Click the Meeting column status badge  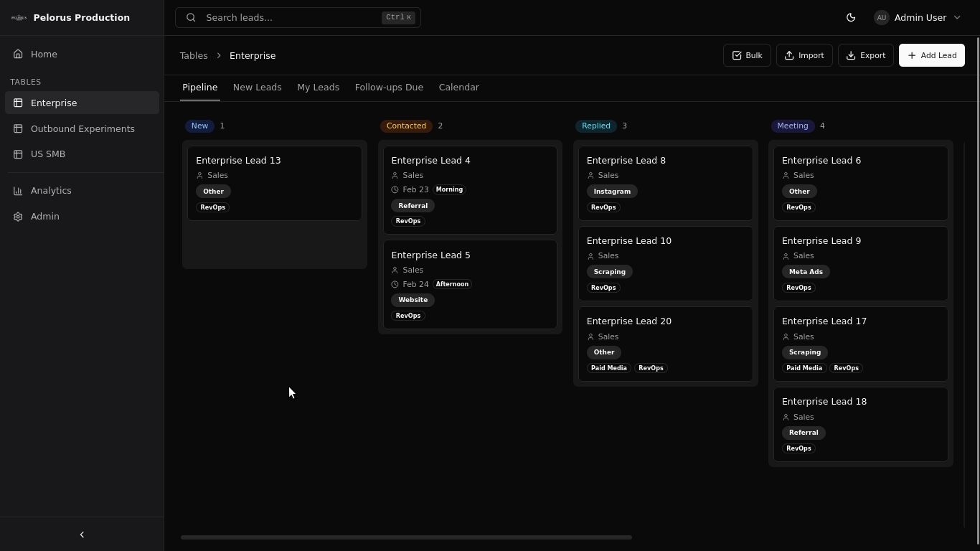(792, 126)
